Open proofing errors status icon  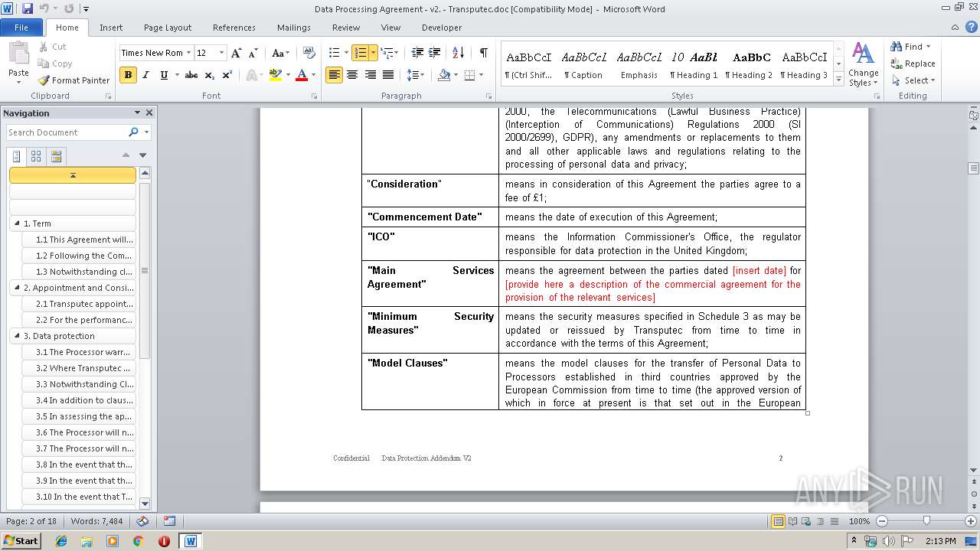[x=142, y=521]
